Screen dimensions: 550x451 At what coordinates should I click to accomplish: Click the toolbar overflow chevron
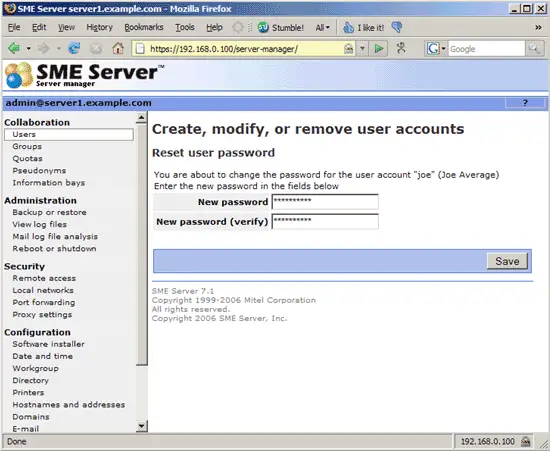(x=538, y=27)
